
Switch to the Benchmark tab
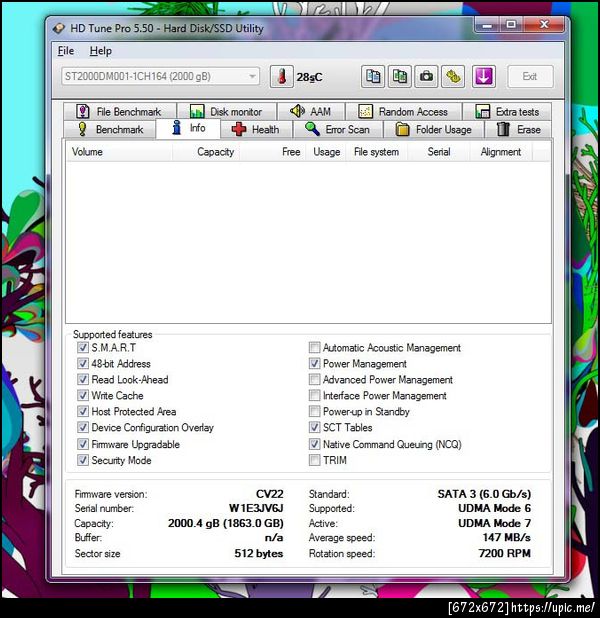(x=110, y=129)
